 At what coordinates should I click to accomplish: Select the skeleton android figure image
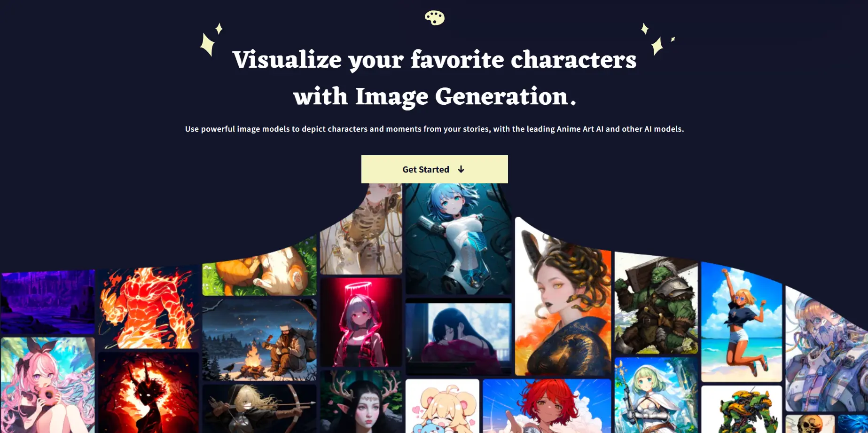[x=361, y=229]
